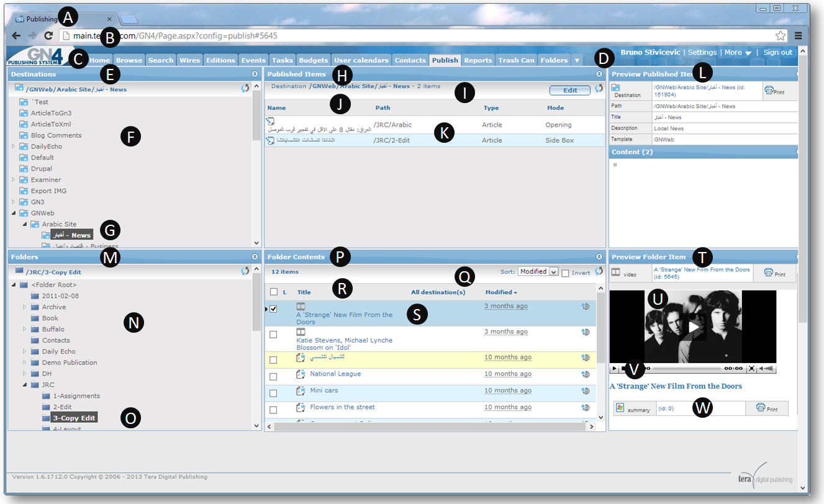Refresh the Published Items list
This screenshot has width=824, height=504.
599,89
